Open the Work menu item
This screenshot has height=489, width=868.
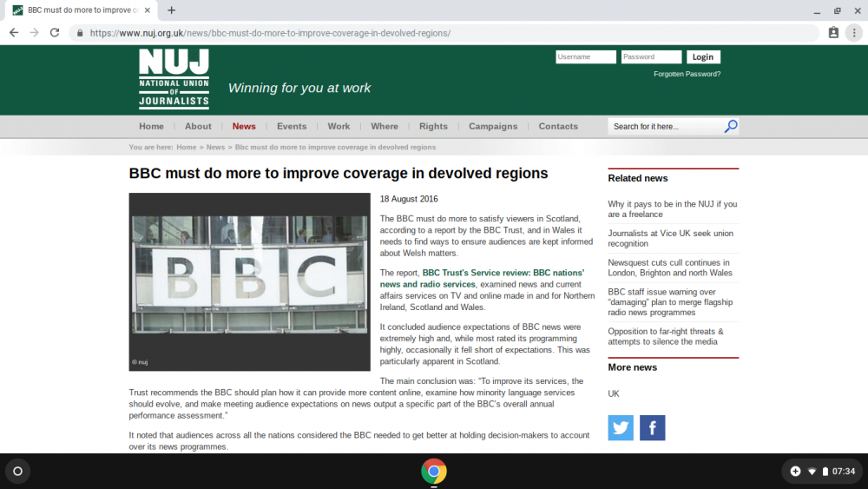pyautogui.click(x=339, y=126)
